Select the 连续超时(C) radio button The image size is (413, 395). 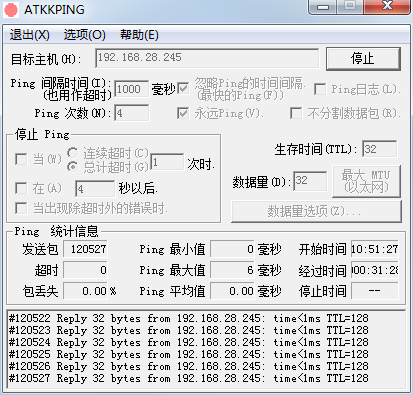click(72, 153)
